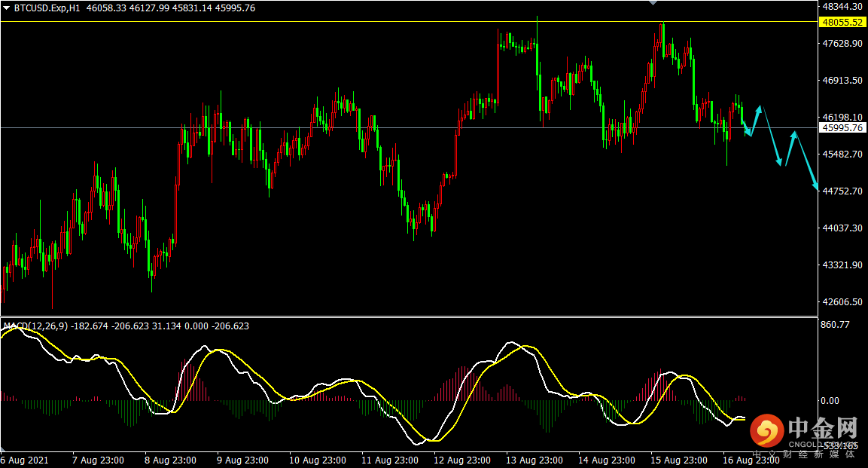868x468 pixels.
Task: Click the 860.77 MACD scale value
Action: [x=835, y=325]
